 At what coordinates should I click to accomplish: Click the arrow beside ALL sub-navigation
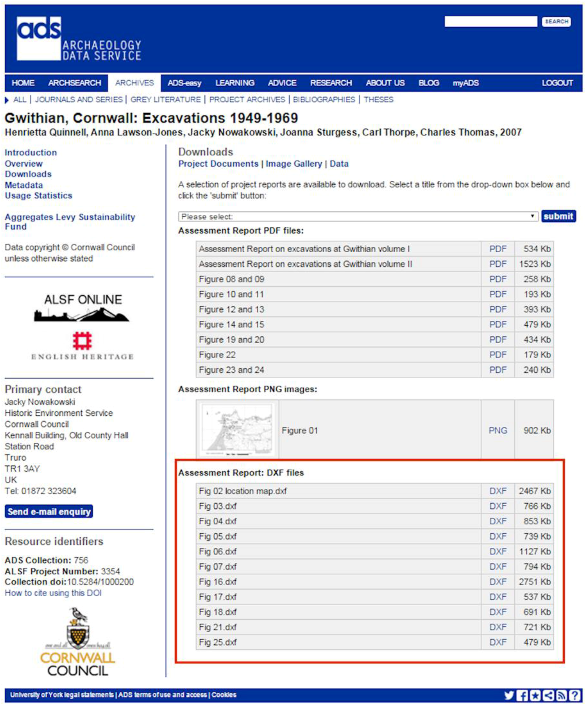pos(7,100)
